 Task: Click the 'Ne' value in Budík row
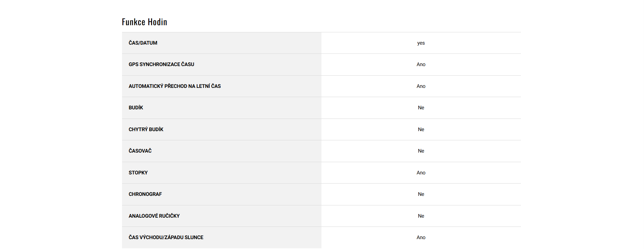pos(421,108)
